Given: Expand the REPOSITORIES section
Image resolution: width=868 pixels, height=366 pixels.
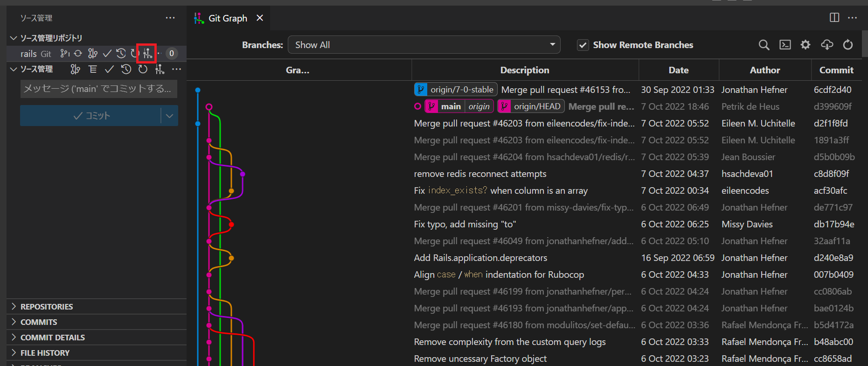Looking at the screenshot, I should click(97, 307).
